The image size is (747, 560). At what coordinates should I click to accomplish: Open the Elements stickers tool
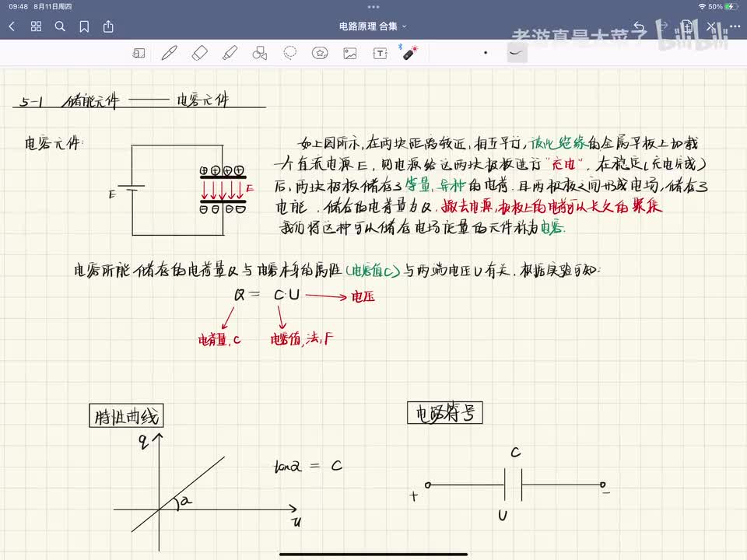tap(320, 53)
